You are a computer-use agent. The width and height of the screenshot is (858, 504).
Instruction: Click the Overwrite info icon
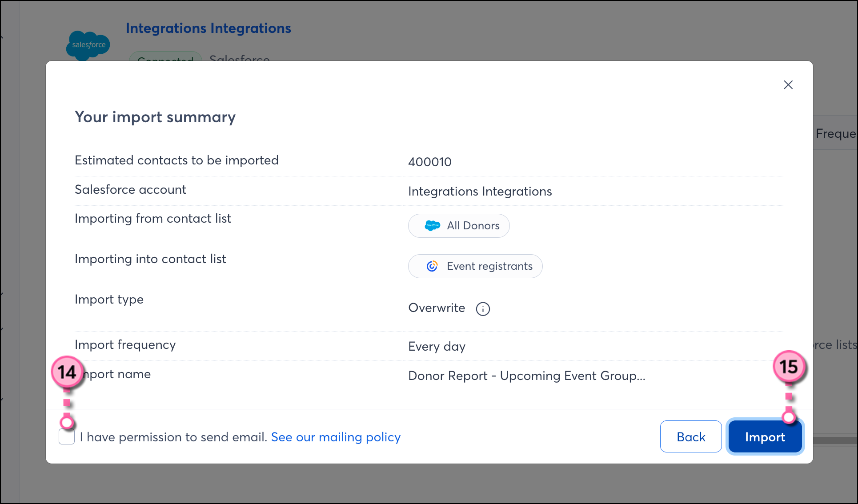[x=483, y=308]
